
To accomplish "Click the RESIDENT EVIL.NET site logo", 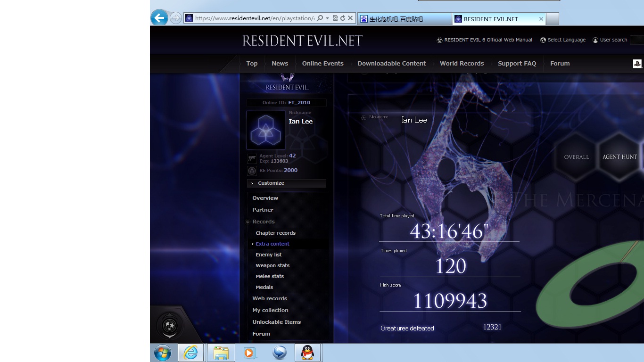I will point(302,41).
